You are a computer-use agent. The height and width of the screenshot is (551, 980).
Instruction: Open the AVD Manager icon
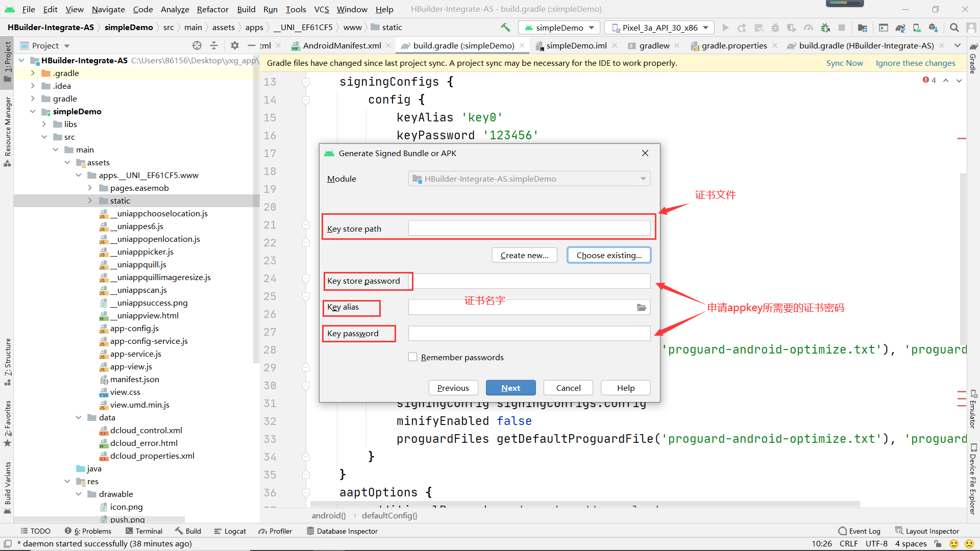coord(917,28)
